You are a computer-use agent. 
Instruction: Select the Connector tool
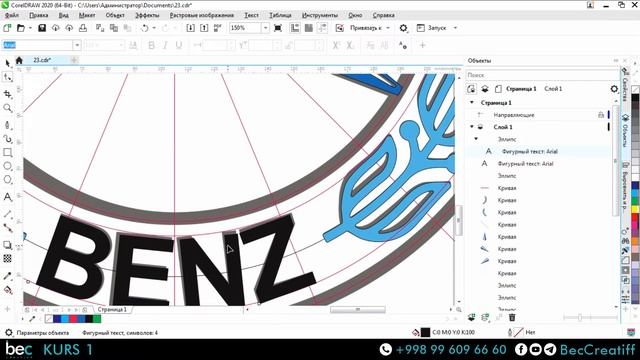pos(7,228)
